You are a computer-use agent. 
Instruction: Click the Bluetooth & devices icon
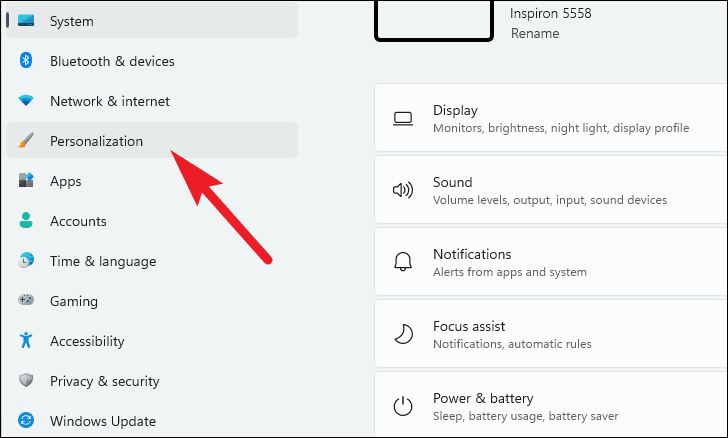pyautogui.click(x=27, y=61)
